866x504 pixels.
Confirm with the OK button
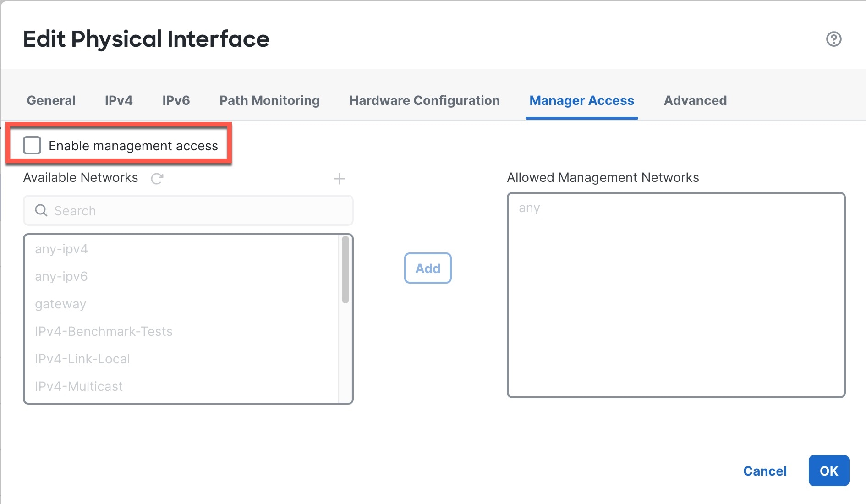[828, 471]
